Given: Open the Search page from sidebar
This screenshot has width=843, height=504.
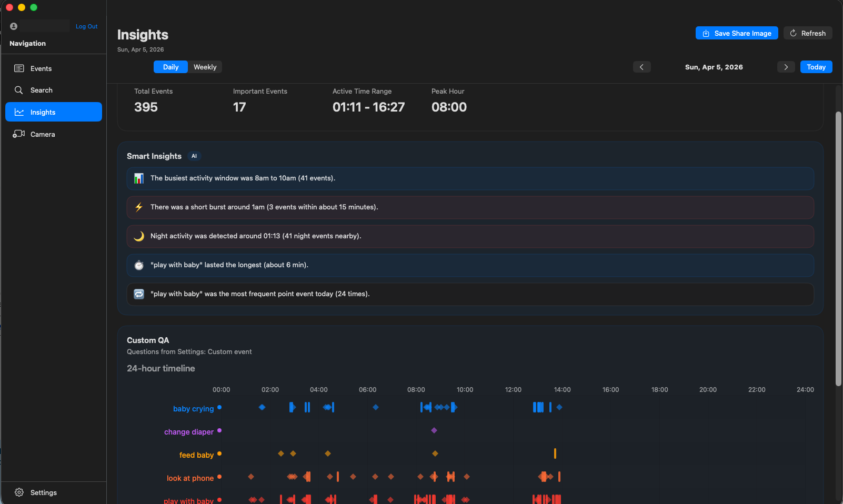Looking at the screenshot, I should (54, 90).
